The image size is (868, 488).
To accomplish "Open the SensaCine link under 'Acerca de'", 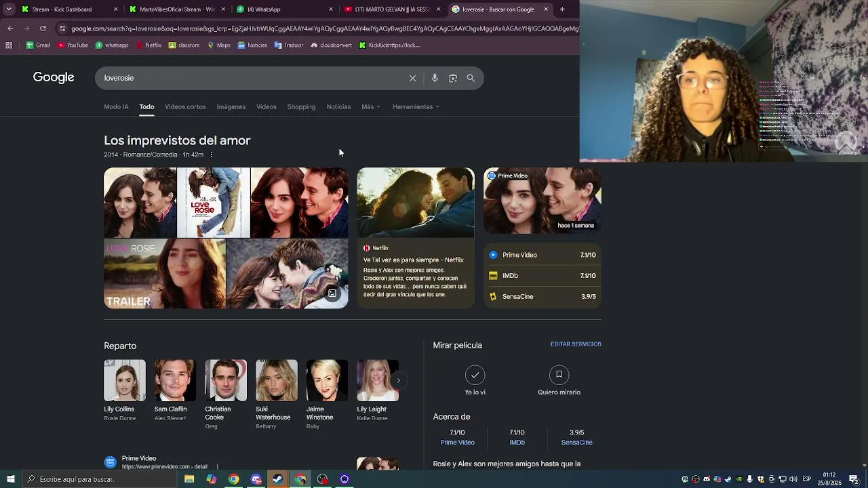I will [x=576, y=443].
